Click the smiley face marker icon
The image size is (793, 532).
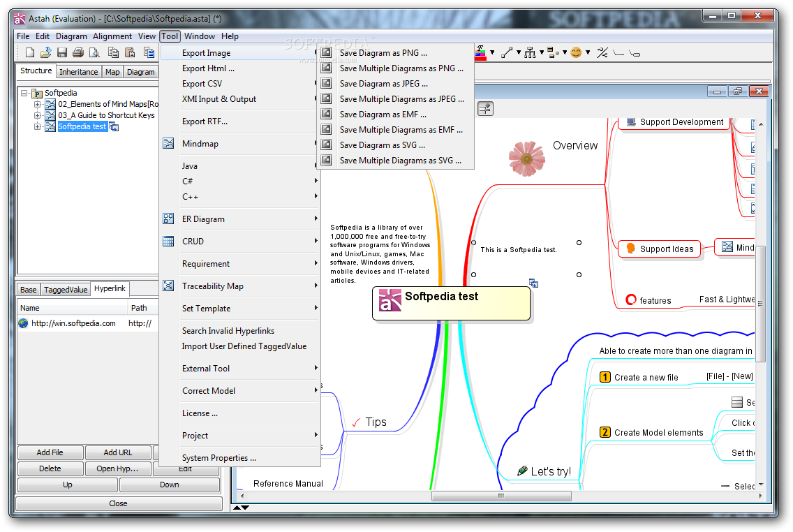tap(576, 52)
